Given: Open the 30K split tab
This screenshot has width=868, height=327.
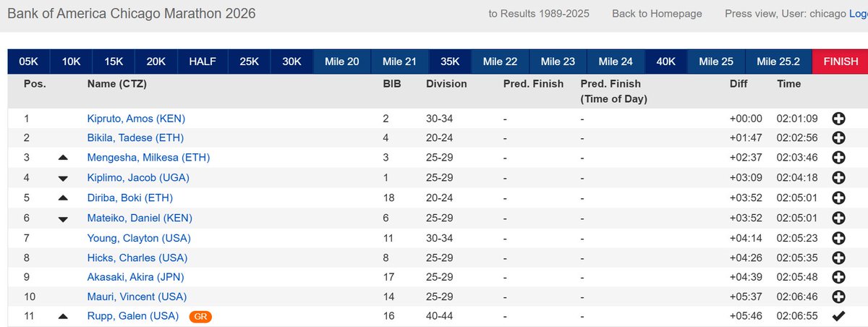Looking at the screenshot, I should coord(292,61).
